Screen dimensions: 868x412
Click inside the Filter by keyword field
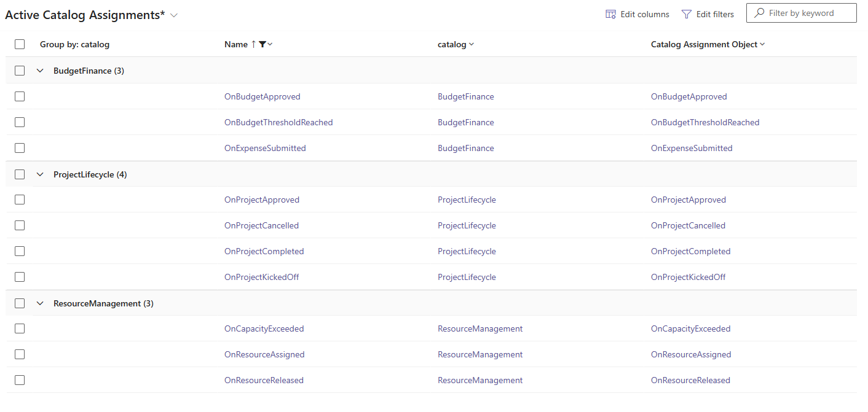coord(805,12)
